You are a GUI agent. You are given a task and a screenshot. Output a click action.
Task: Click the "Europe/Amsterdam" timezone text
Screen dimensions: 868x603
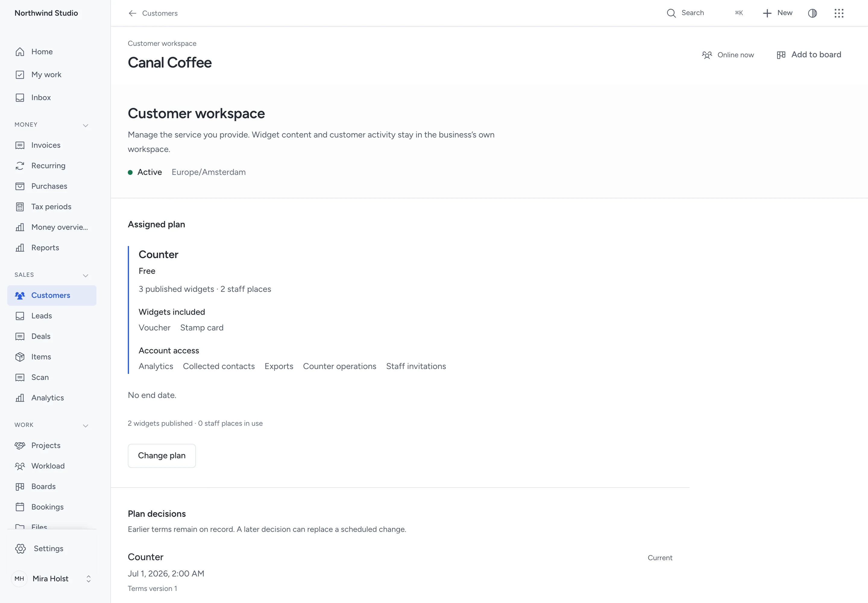pos(209,172)
